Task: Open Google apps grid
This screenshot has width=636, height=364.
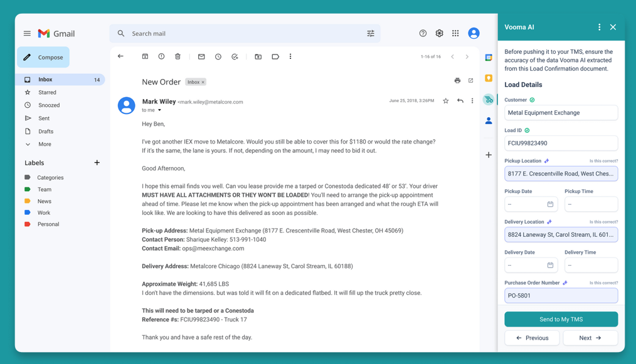Action: pos(455,33)
